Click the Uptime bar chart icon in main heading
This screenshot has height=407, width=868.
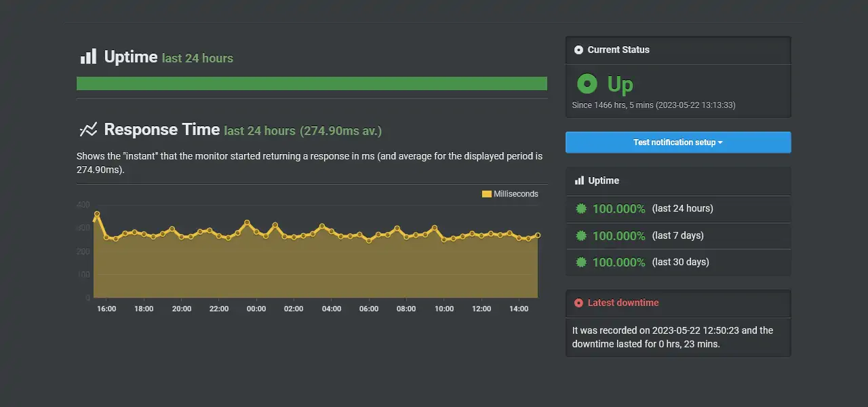[x=88, y=56]
